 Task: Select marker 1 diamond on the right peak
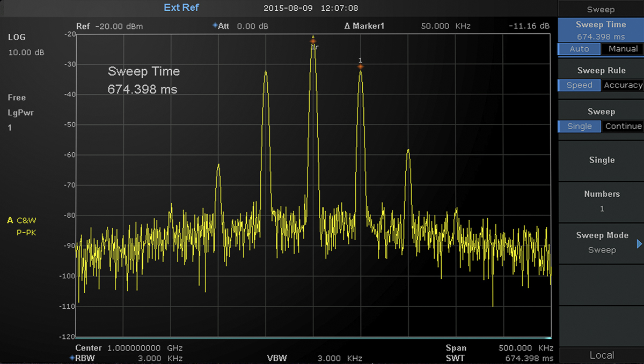point(361,66)
